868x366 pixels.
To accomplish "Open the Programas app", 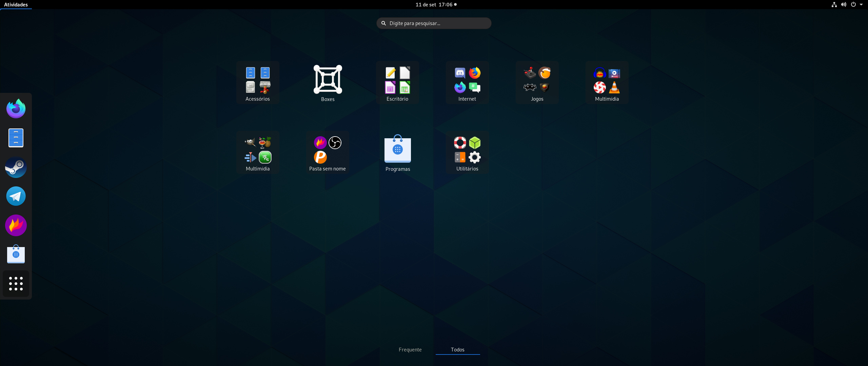I will pos(397,153).
